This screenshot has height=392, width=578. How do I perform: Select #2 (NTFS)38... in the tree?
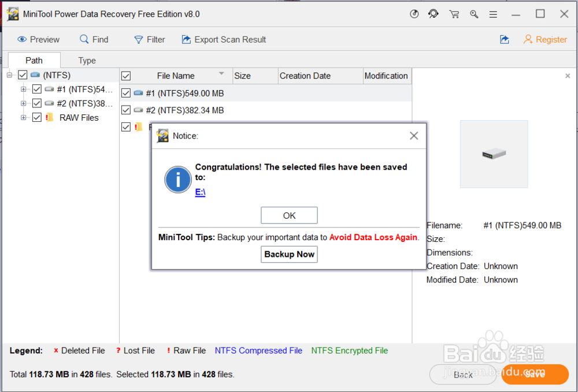tap(84, 103)
